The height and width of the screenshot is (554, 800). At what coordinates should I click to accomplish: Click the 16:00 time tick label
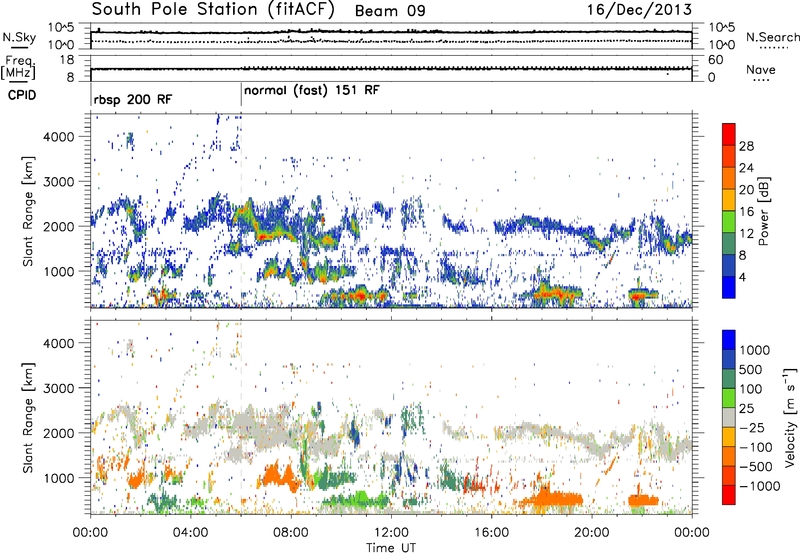tap(491, 533)
